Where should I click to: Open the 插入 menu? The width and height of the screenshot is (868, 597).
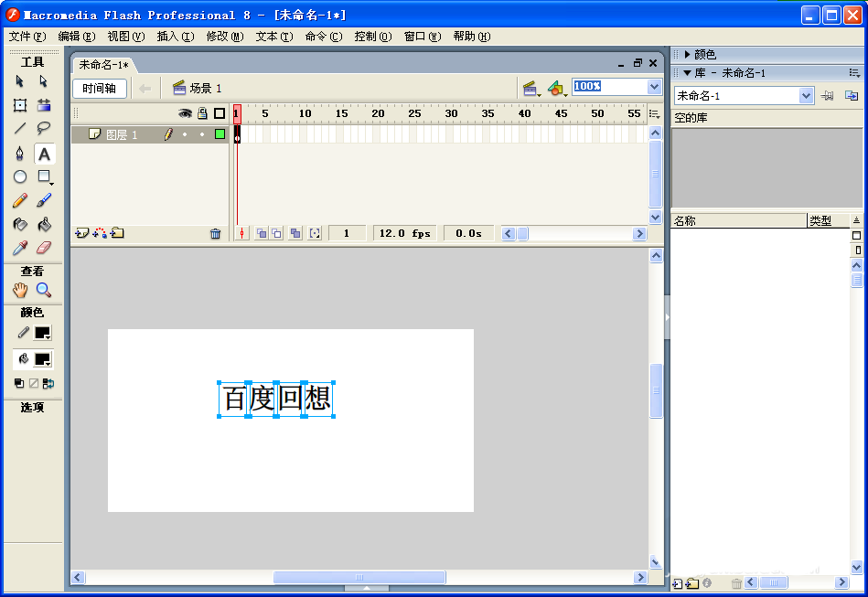pos(176,37)
